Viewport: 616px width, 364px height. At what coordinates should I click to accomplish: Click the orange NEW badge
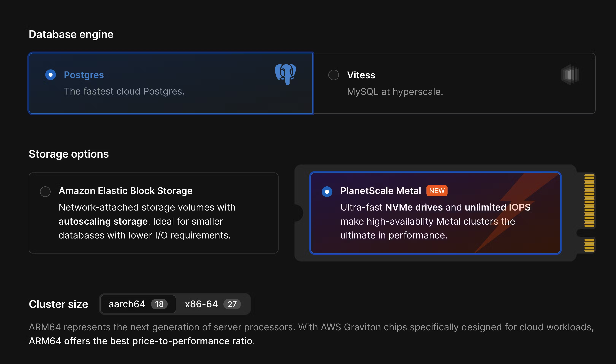[437, 191]
